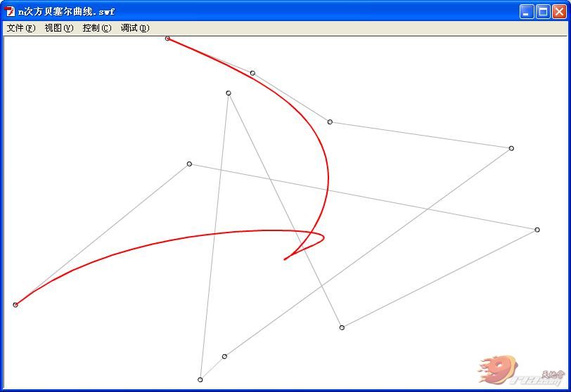The image size is (571, 392).
Task: Select the control point at the apex of the tall narrow triangle
Action: point(229,93)
